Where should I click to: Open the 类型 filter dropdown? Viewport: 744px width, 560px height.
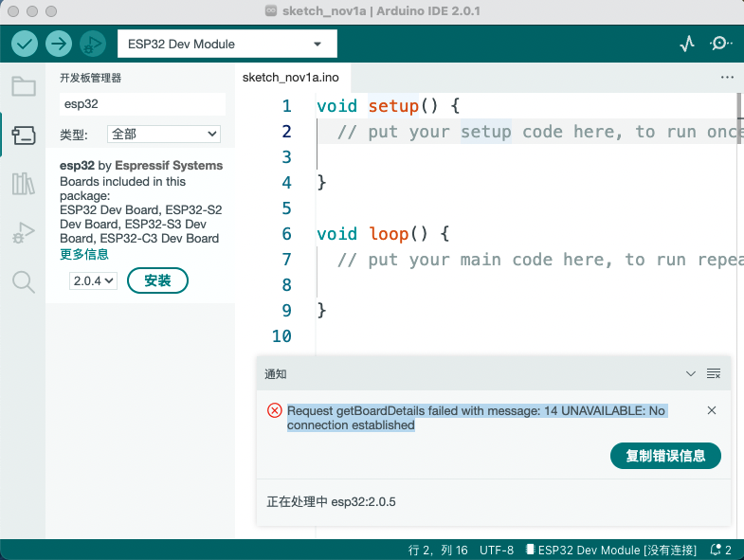163,135
